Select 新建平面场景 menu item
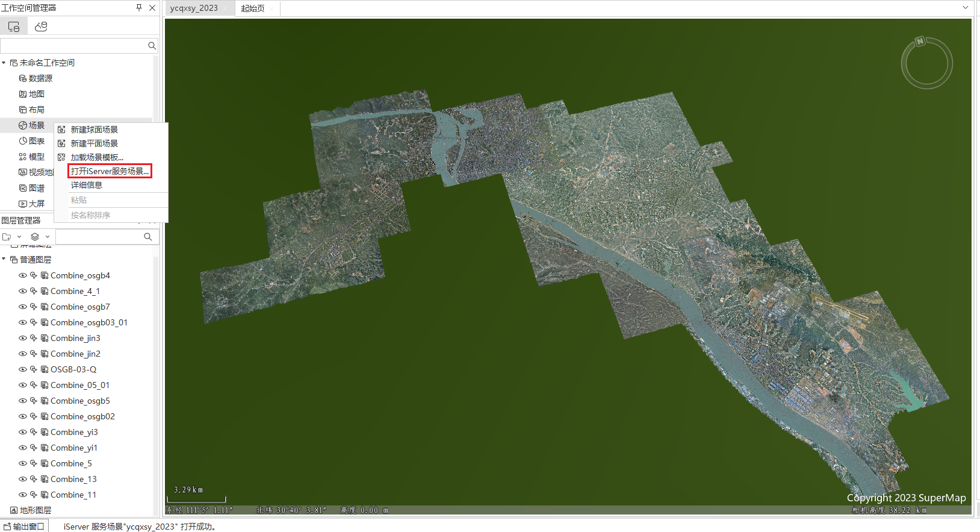The width and height of the screenshot is (980, 532). pos(94,143)
